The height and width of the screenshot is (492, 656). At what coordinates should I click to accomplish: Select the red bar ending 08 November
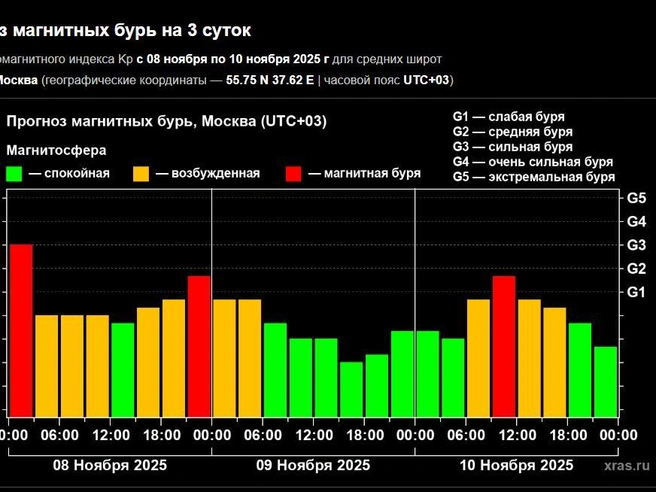click(x=199, y=346)
